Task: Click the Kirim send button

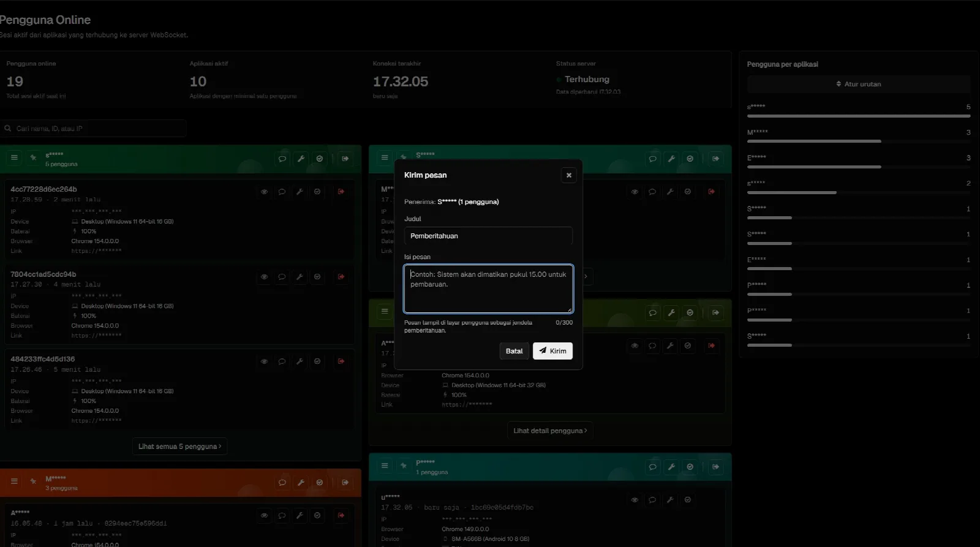Action: pyautogui.click(x=552, y=351)
